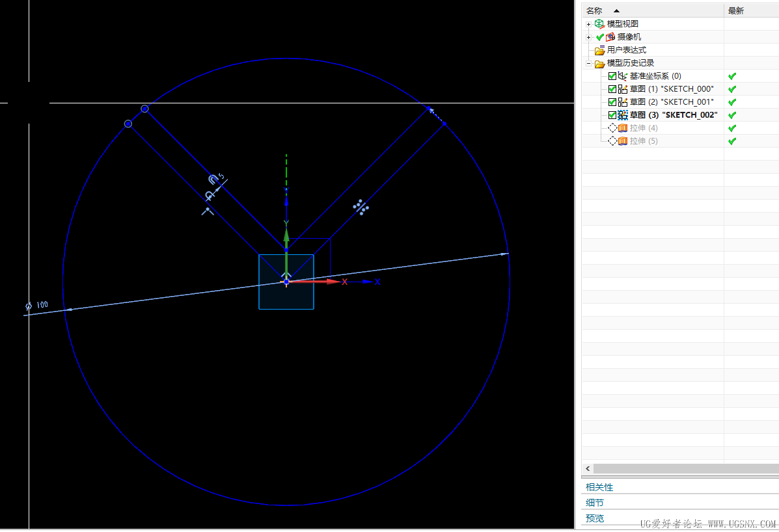The image size is (779, 532).
Task: Select the upper circled endpoint on the circle
Action: pyautogui.click(x=144, y=109)
